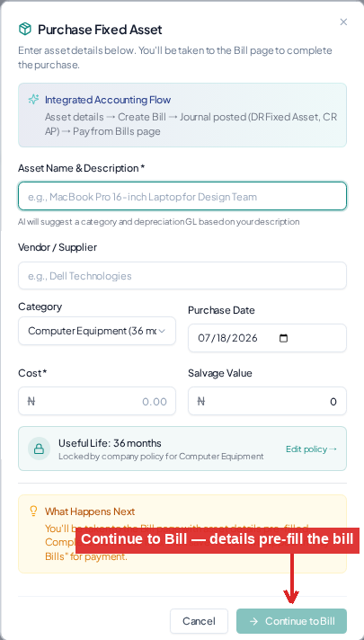This screenshot has width=364, height=640.
Task: Click the sparkle icon for Integrated Accounting Flow
Action: pos(33,100)
